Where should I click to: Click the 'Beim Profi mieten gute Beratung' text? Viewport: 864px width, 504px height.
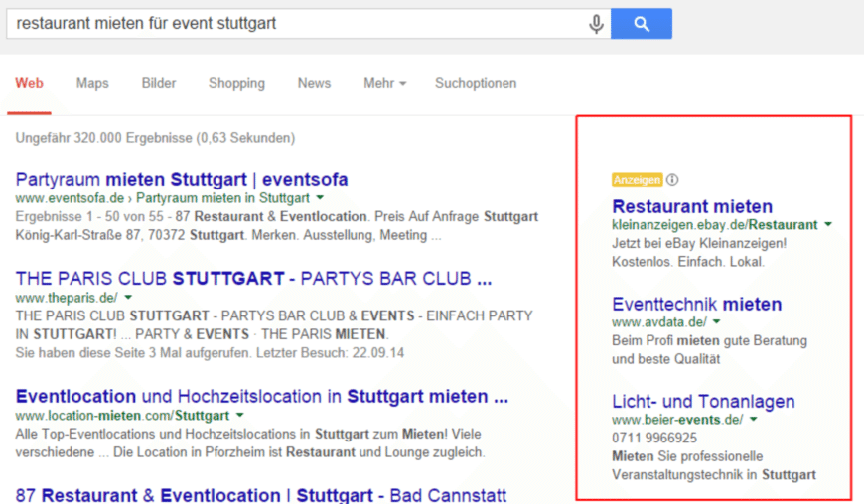(710, 340)
